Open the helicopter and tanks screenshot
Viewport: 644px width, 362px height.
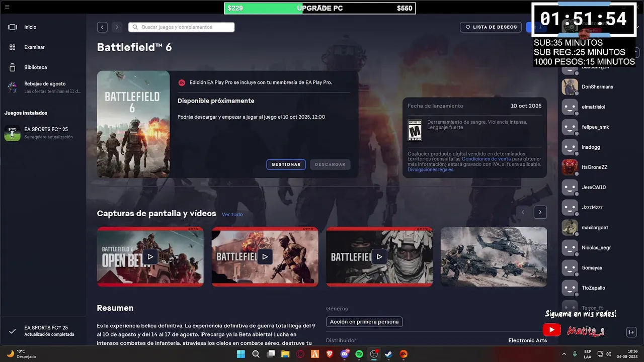pyautogui.click(x=494, y=256)
